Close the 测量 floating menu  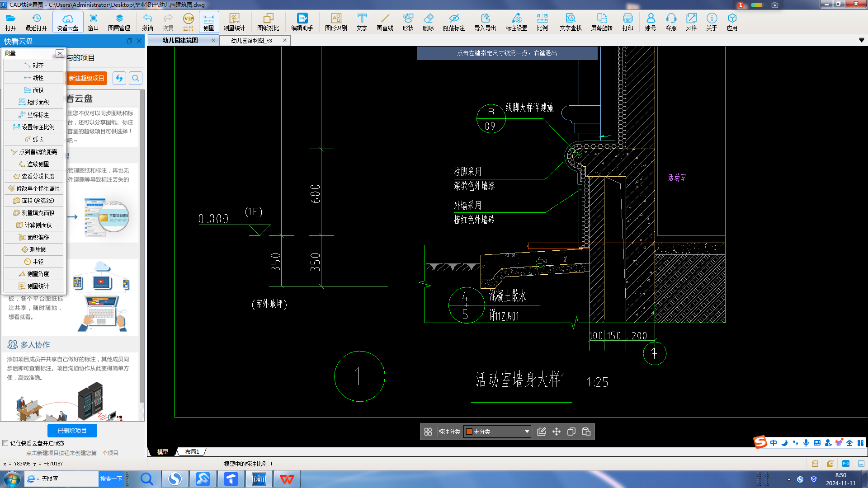(x=60, y=53)
